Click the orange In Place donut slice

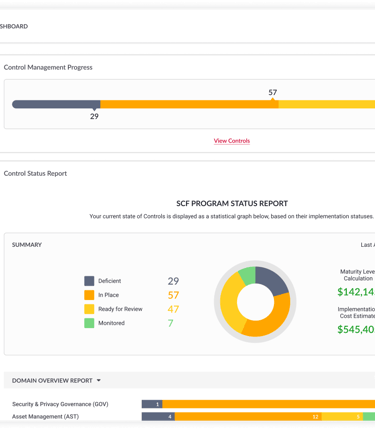tap(271, 317)
